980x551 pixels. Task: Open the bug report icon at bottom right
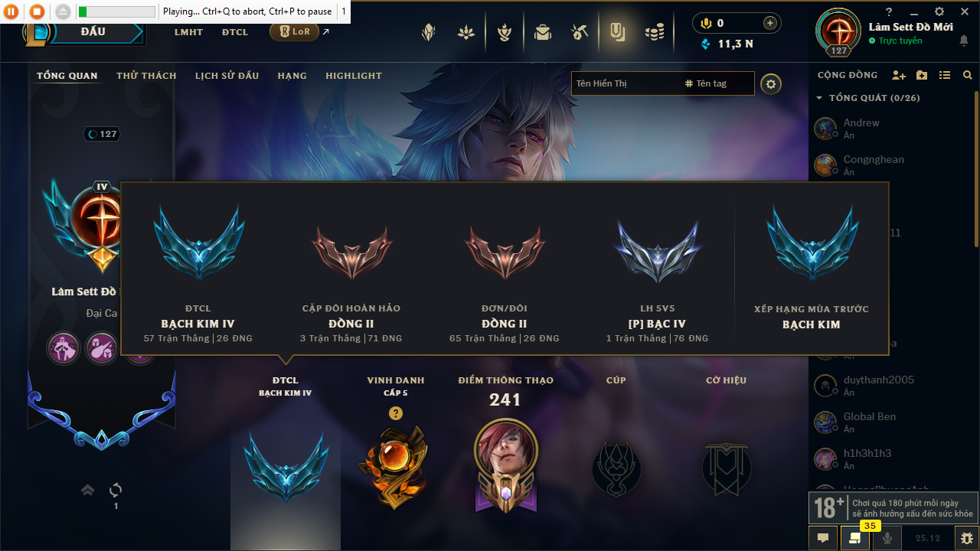coord(966,538)
